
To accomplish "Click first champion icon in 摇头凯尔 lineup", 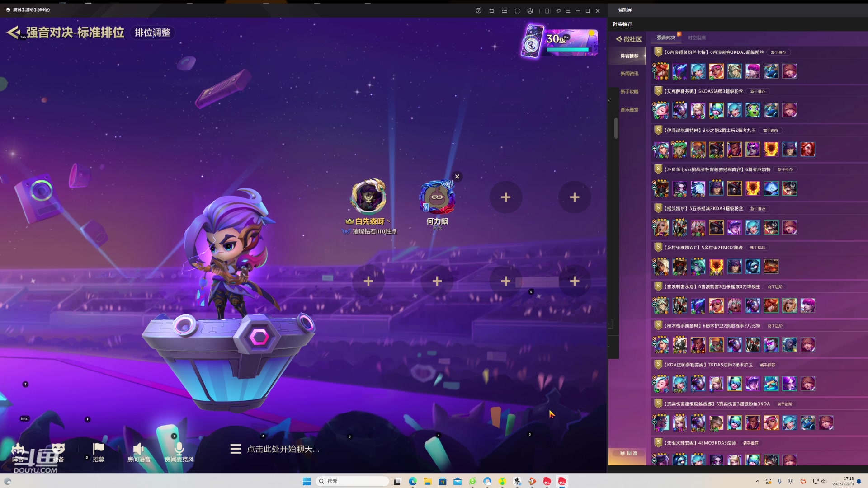I will coord(661,227).
